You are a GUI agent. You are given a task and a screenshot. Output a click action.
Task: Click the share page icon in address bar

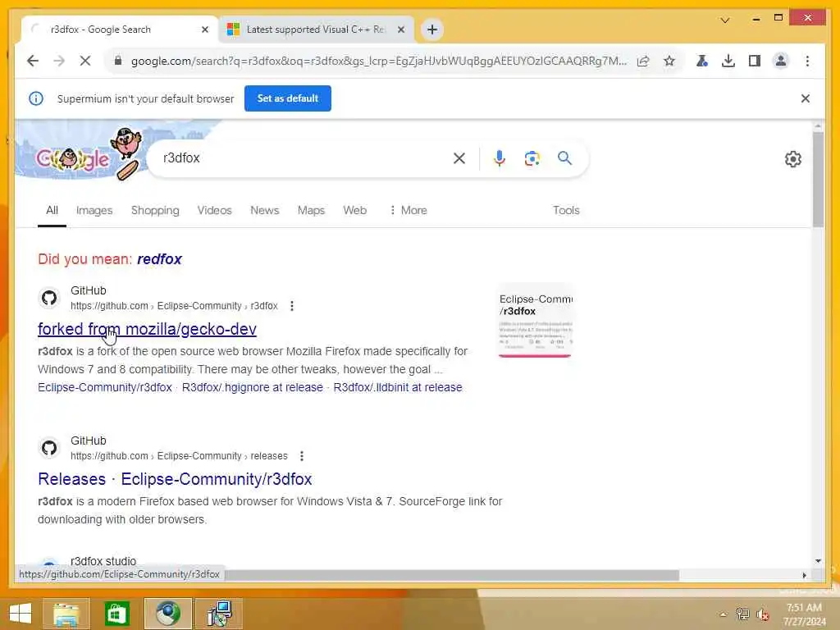point(643,61)
